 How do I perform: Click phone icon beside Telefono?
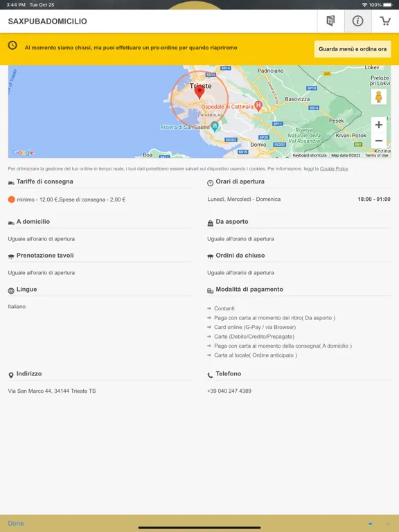[x=211, y=375]
